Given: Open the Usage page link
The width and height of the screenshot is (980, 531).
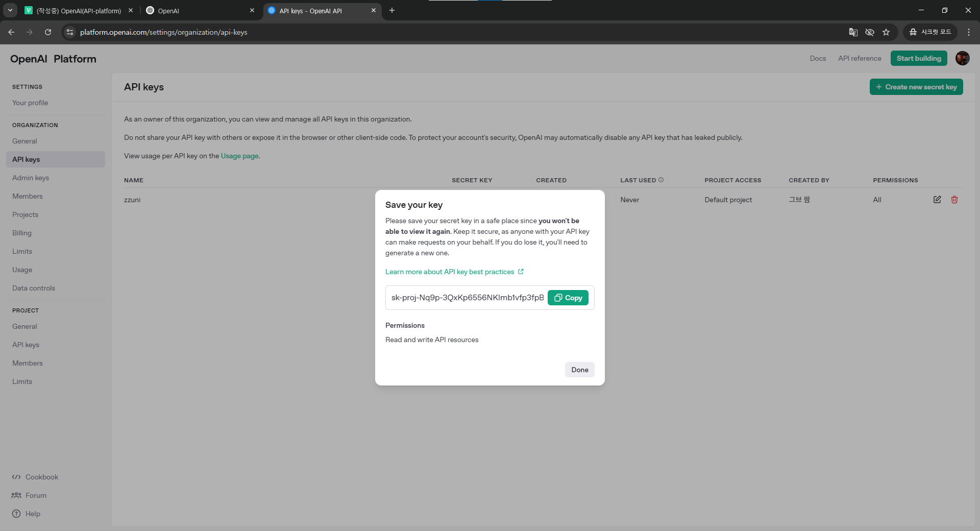Looking at the screenshot, I should coord(239,156).
